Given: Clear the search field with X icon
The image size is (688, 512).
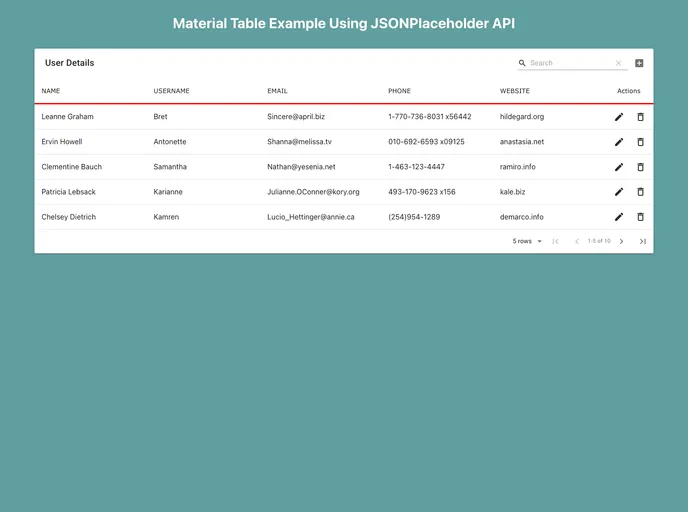Looking at the screenshot, I should click(618, 63).
